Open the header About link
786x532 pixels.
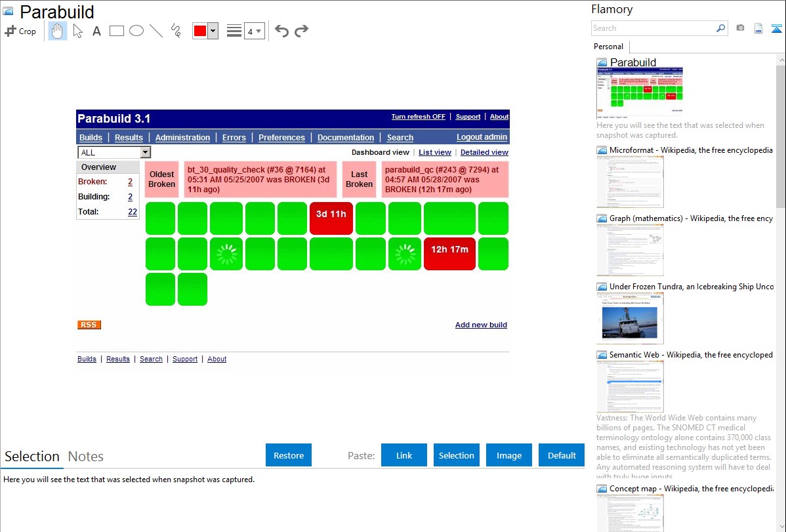tap(499, 116)
